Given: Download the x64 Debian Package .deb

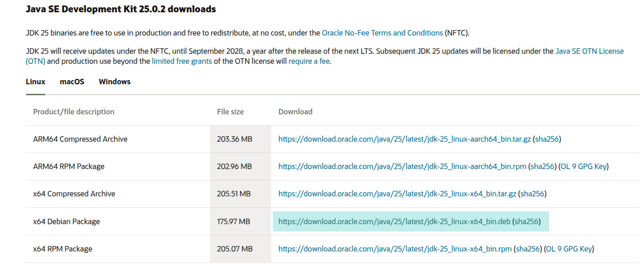Looking at the screenshot, I should (x=394, y=221).
